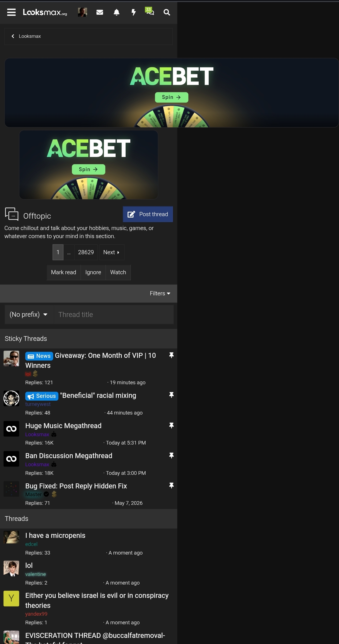Image resolution: width=339 pixels, height=644 pixels.
Task: Click the dollar badge beside Master
Action: (x=54, y=494)
